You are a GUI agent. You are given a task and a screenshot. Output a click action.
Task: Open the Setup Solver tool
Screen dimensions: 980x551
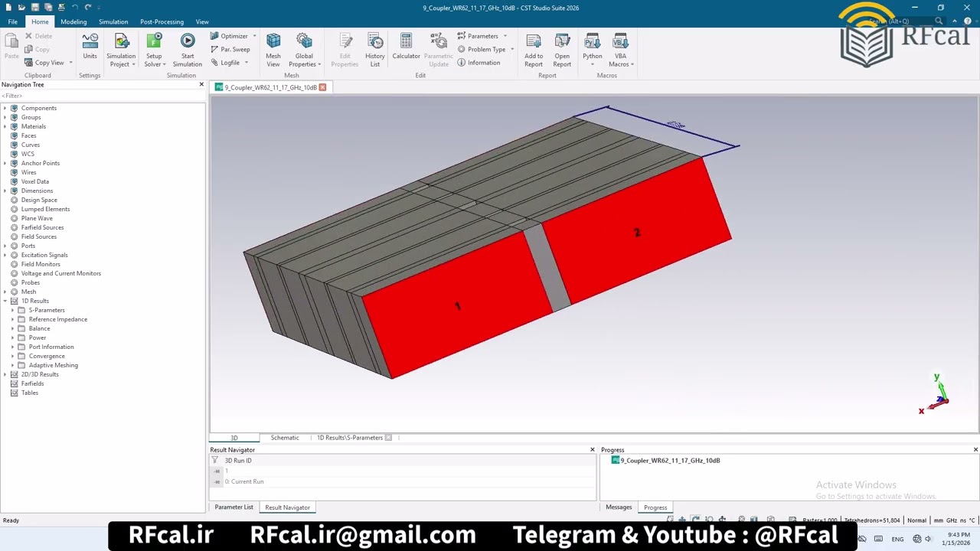coord(154,50)
